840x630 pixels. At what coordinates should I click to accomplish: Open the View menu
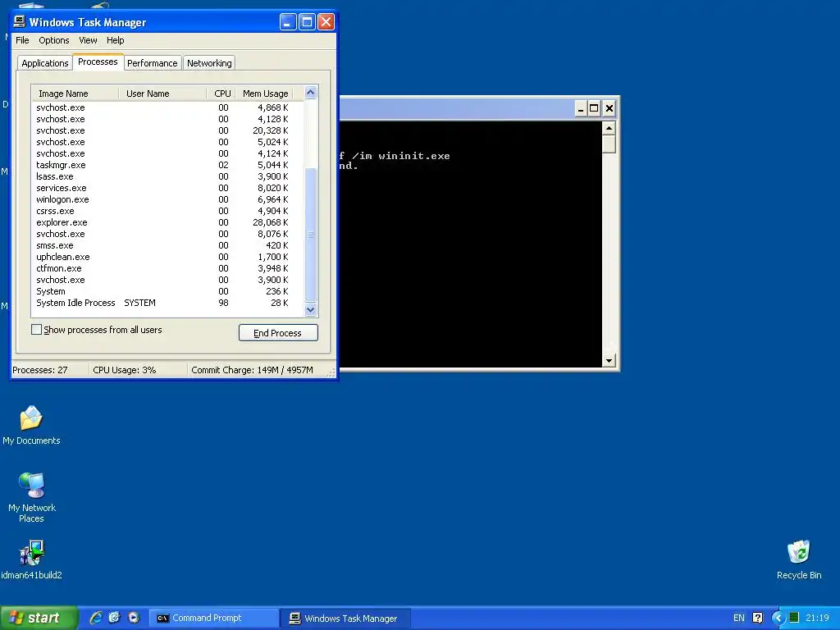88,40
